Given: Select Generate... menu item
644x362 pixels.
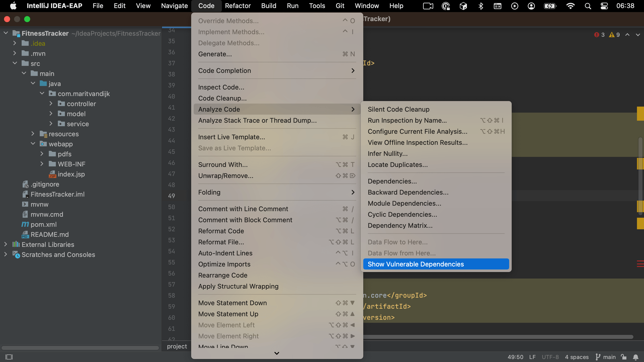Looking at the screenshot, I should tap(277, 54).
